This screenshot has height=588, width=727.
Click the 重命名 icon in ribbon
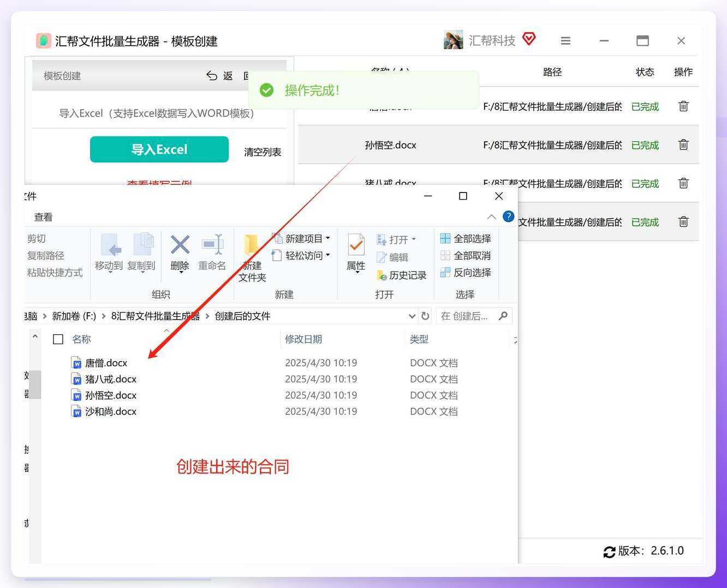pyautogui.click(x=212, y=245)
